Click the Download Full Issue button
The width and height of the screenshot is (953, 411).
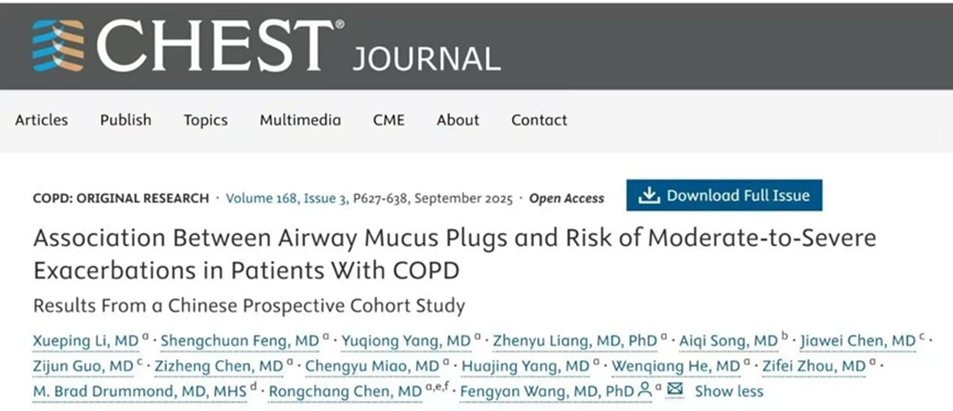(724, 196)
